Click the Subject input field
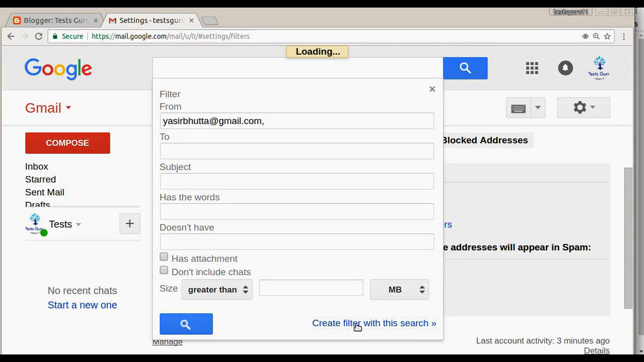The image size is (644, 362). [x=297, y=182]
